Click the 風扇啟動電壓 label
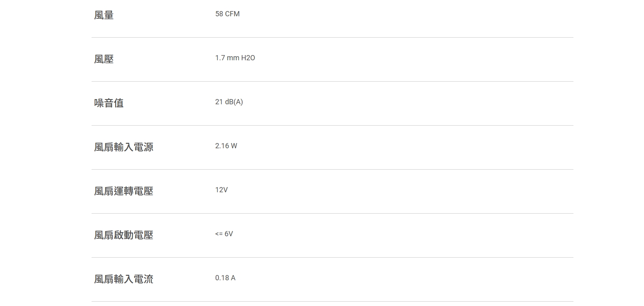Viewport: 644px width, 306px height. tap(124, 235)
